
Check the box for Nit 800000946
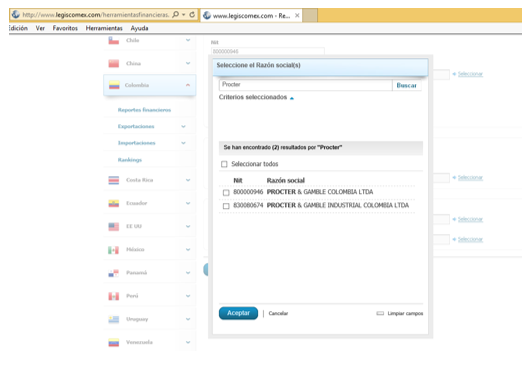pos(226,193)
